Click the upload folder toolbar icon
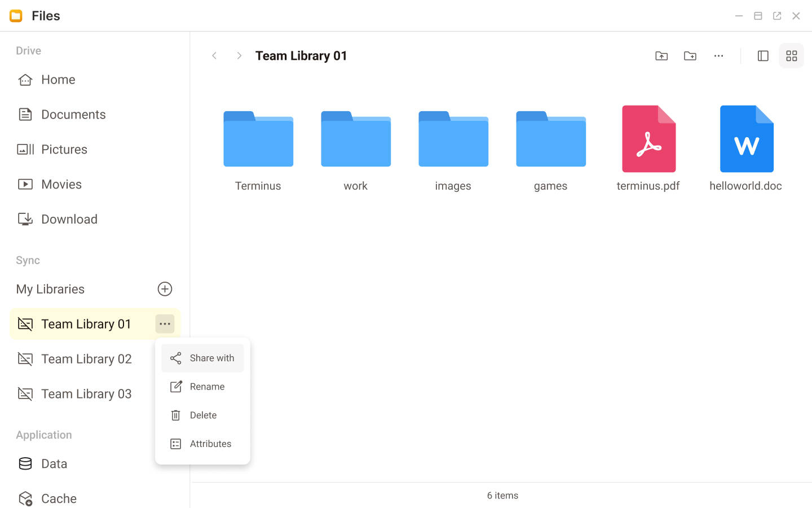Viewport: 812px width, 508px height. coord(661,56)
